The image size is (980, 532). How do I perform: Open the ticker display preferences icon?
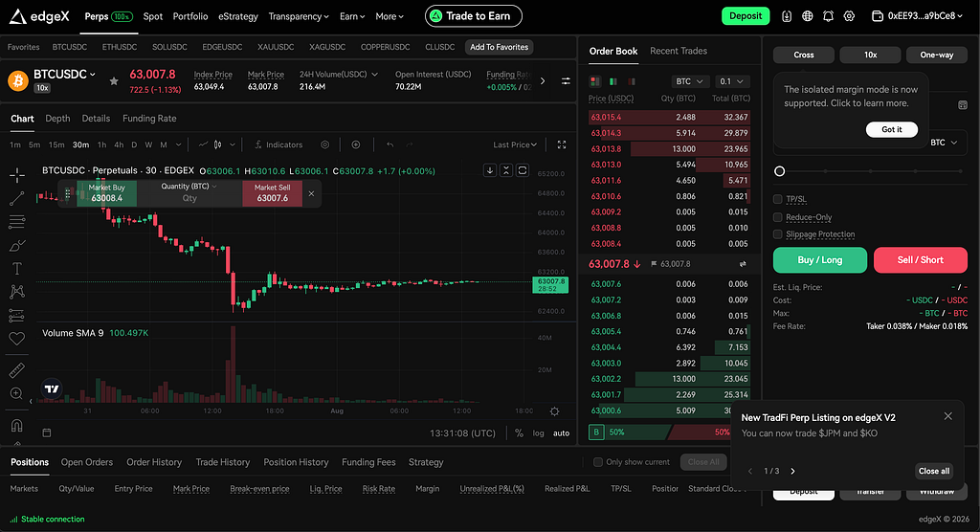566,81
